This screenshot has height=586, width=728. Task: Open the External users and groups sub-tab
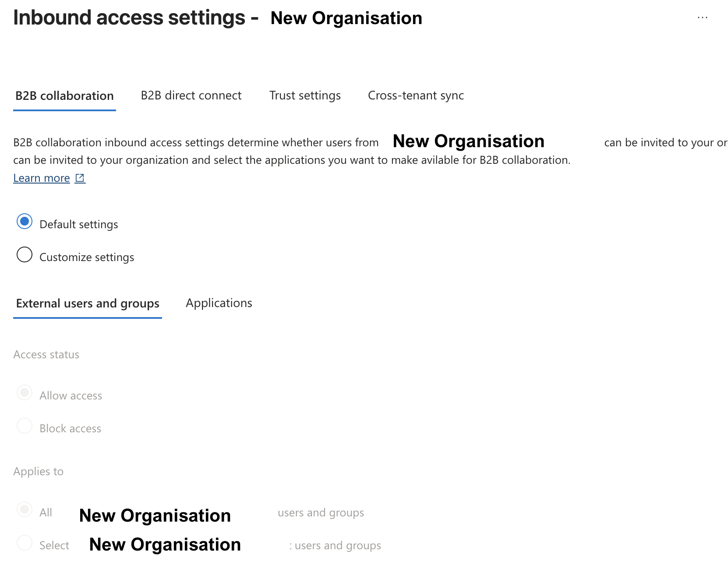click(x=88, y=304)
